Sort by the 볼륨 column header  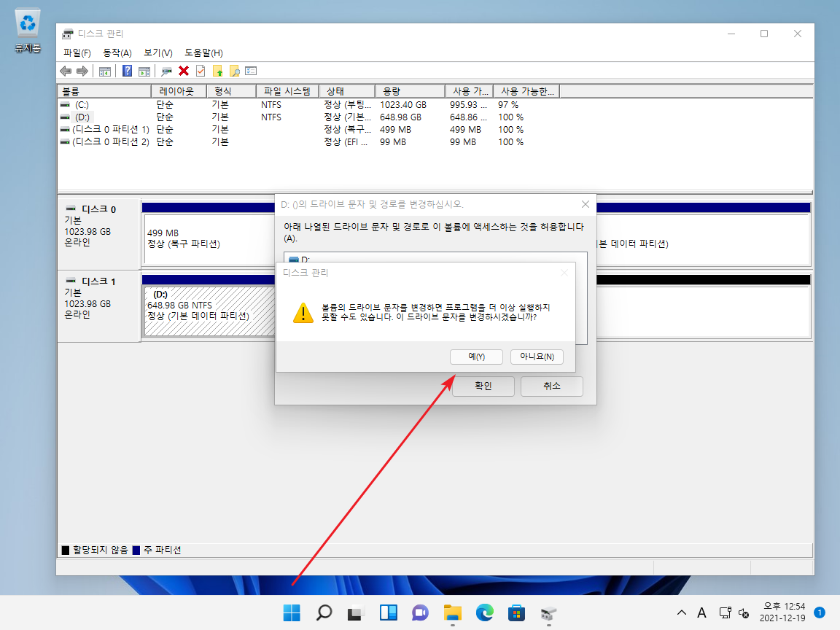pos(104,91)
